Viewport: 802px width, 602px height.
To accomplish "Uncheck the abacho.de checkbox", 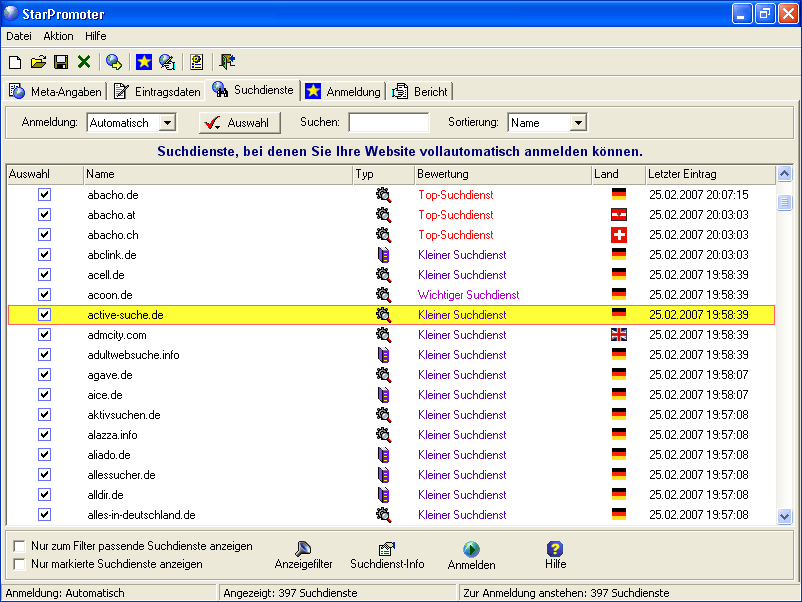I will [x=44, y=195].
